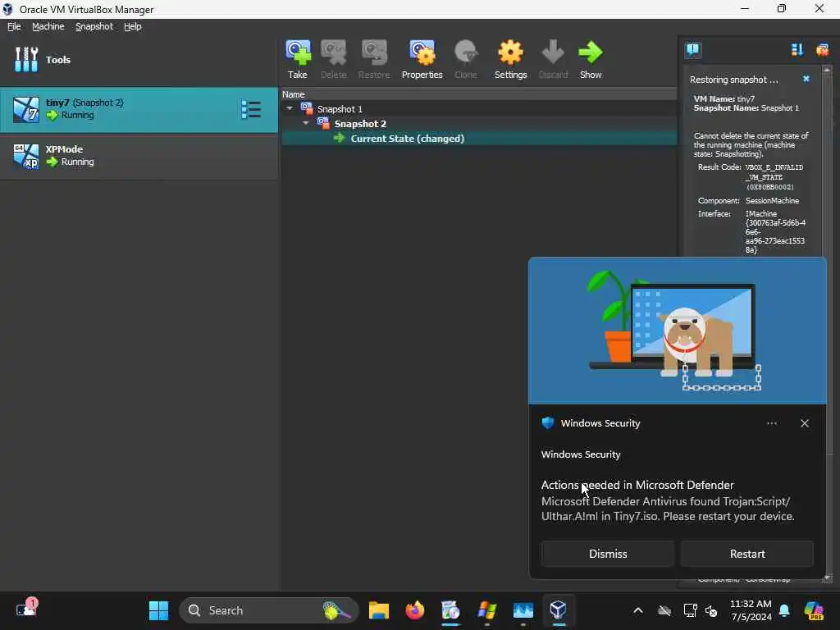840x630 pixels.
Task: Click the Take snapshot toolbar icon
Action: point(298,59)
